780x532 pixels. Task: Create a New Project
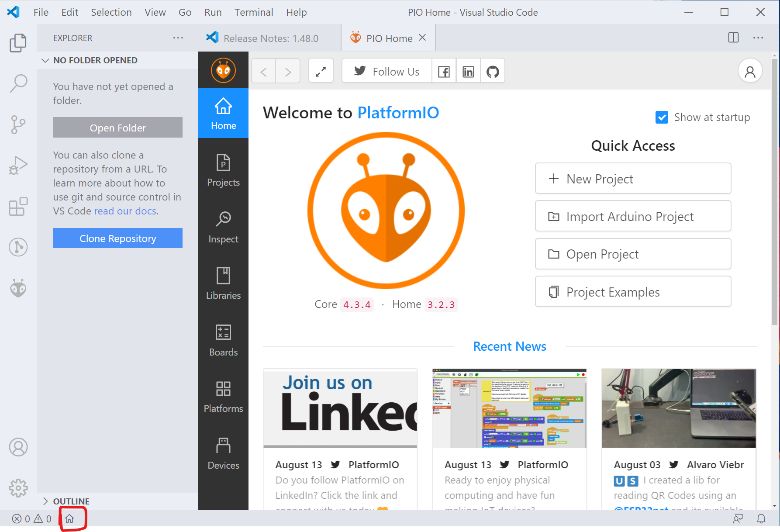(x=633, y=179)
